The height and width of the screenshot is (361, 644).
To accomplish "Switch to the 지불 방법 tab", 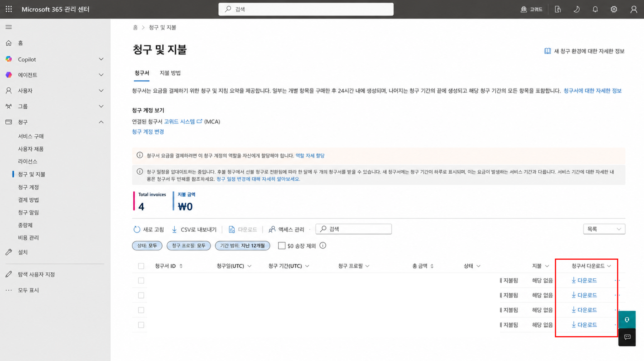I will click(170, 73).
